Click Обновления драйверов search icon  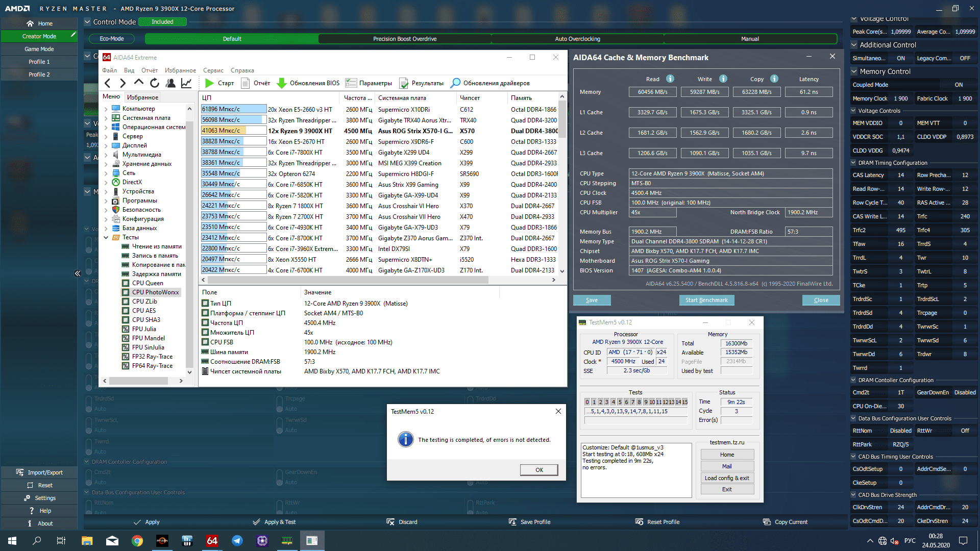[x=456, y=83]
